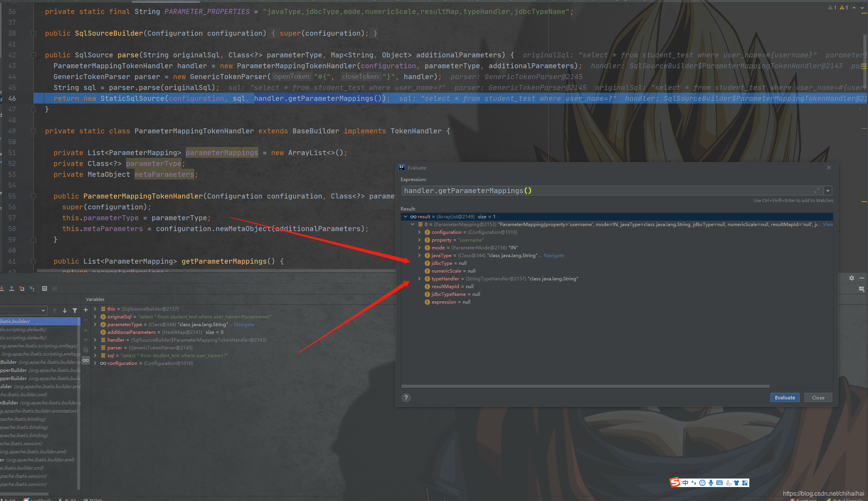Screen dimensions: 868x501
Task: Click the Close button in Evaluate dialog
Action: click(818, 397)
